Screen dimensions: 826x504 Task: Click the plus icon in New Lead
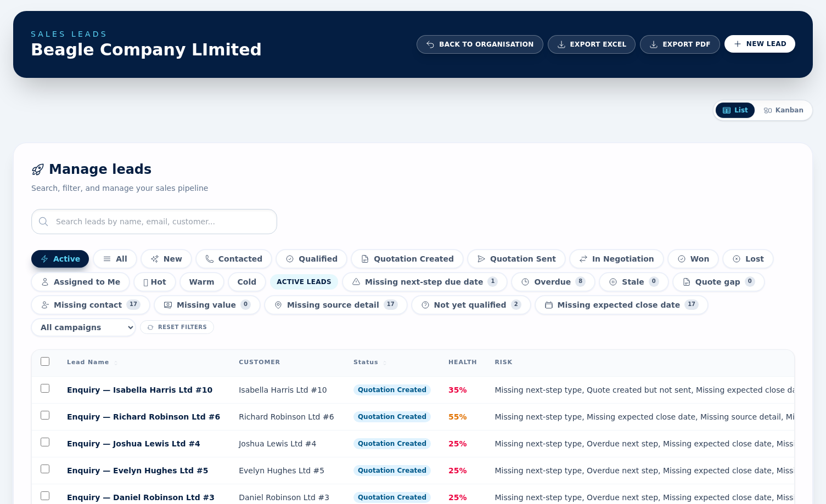pos(738,44)
